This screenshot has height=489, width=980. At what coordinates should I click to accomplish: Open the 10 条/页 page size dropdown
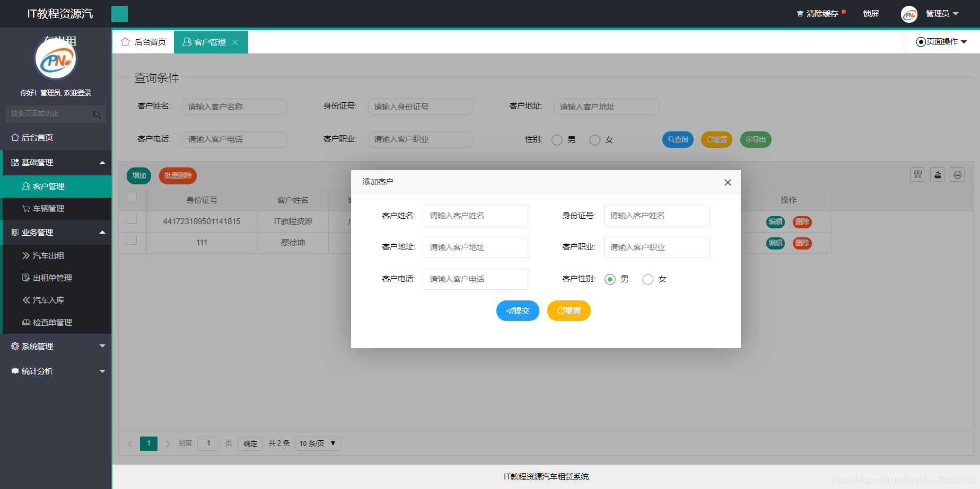(317, 443)
